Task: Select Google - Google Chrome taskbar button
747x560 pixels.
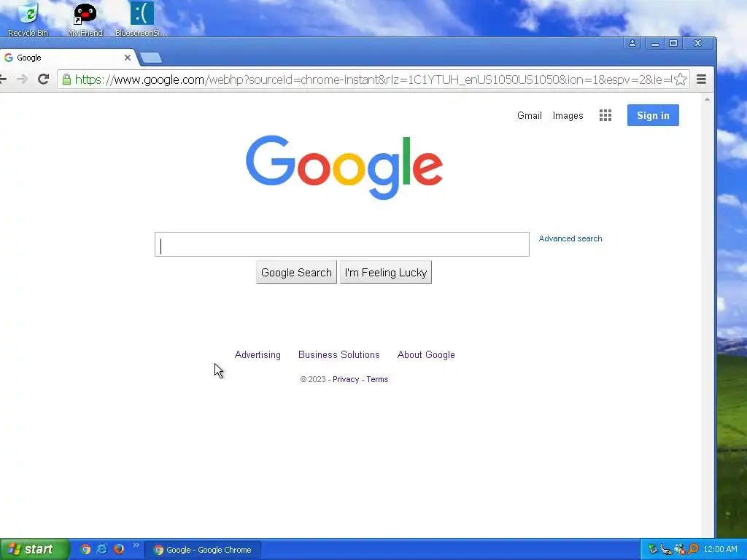Action: pos(203,550)
